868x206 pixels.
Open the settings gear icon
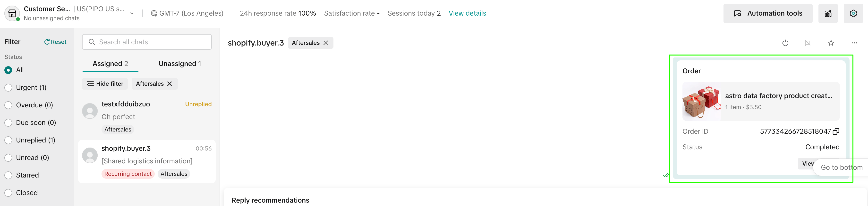pos(853,13)
